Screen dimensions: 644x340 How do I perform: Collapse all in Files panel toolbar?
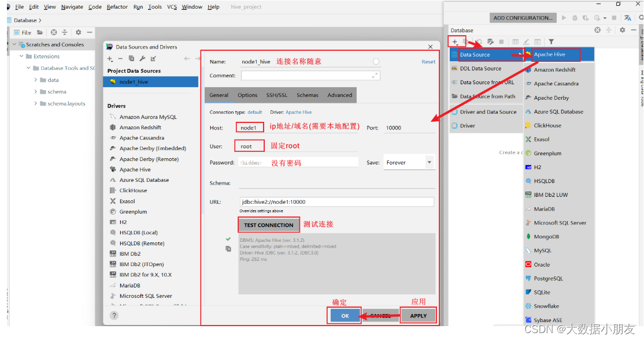(65, 32)
